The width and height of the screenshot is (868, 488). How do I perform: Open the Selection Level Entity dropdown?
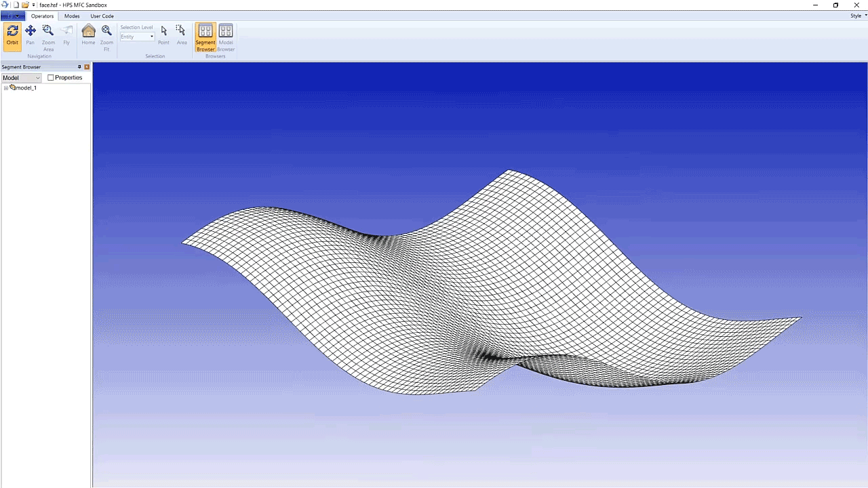pyautogui.click(x=138, y=37)
